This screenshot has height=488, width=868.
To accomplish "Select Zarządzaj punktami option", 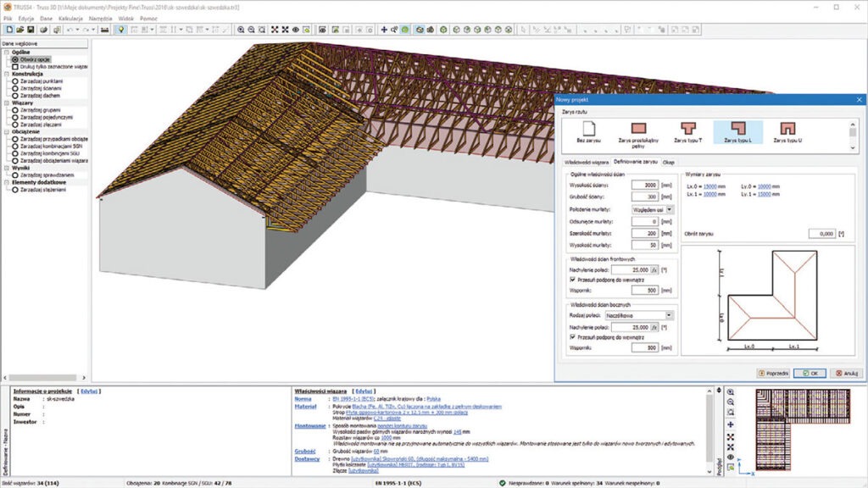I will click(x=37, y=80).
